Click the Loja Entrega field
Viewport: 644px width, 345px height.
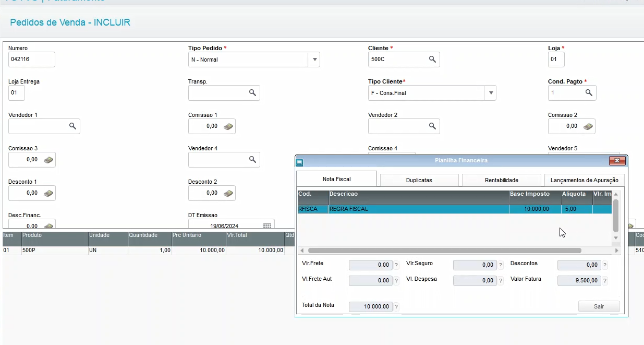point(17,93)
